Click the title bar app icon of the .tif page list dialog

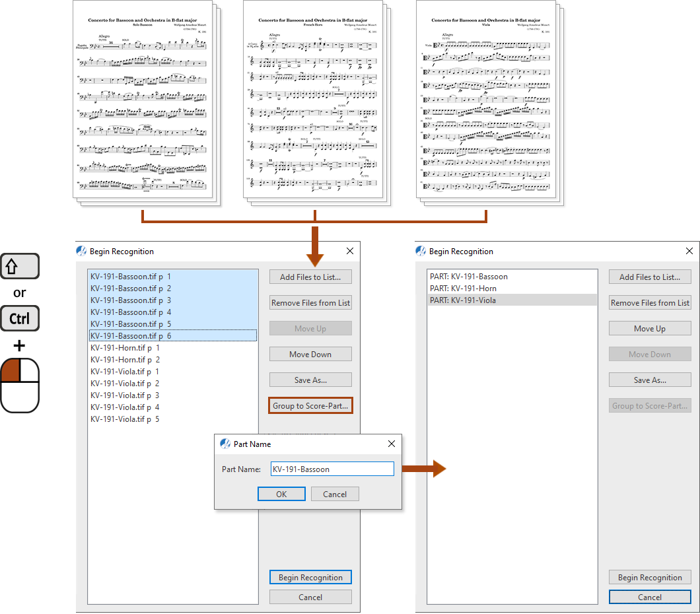tap(81, 252)
